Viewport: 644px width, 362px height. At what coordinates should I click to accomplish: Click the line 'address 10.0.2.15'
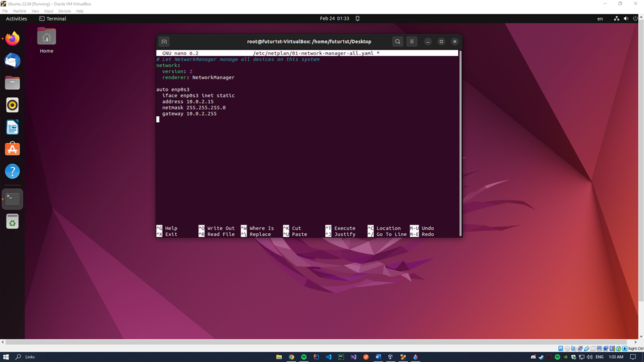(x=188, y=101)
